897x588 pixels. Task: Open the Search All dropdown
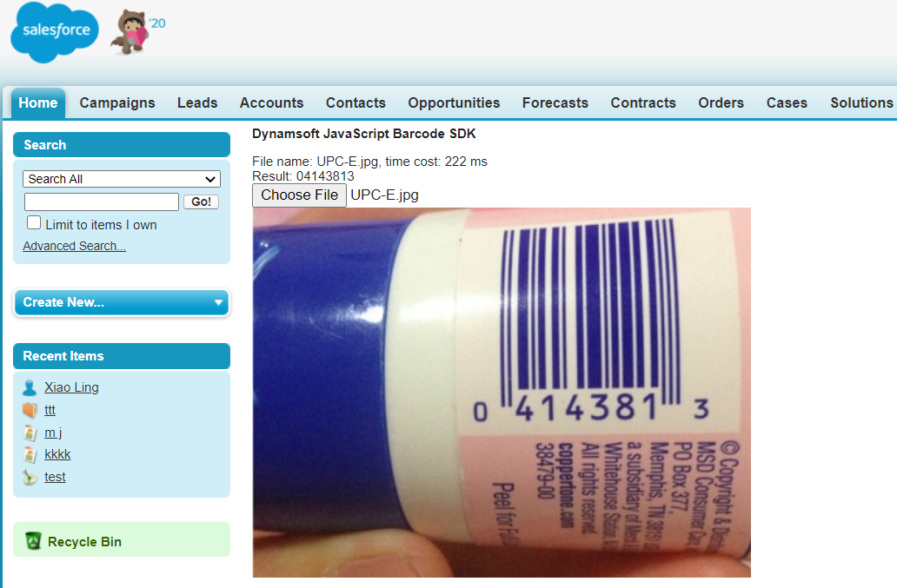tap(122, 179)
